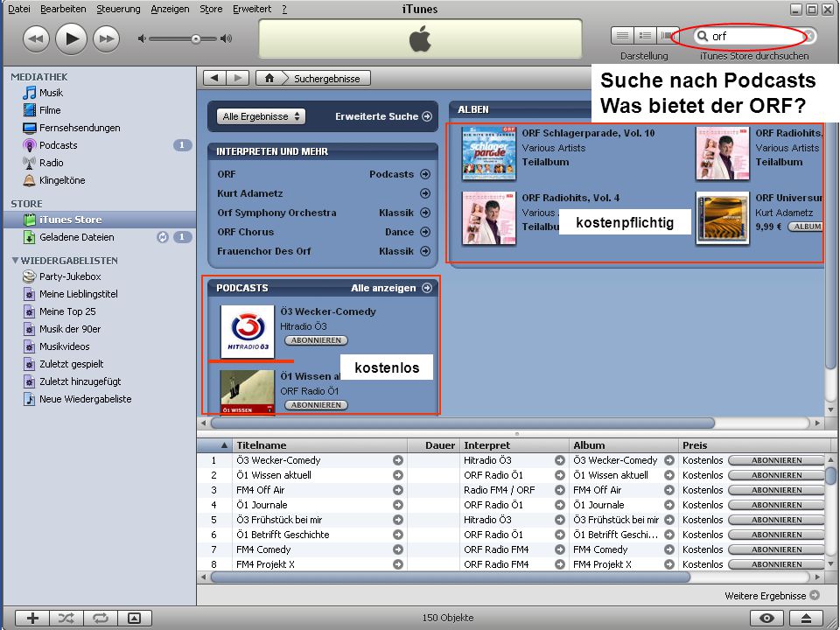Click arrow next to Frauenchor Des Orf
The height and width of the screenshot is (630, 840).
pos(425,251)
